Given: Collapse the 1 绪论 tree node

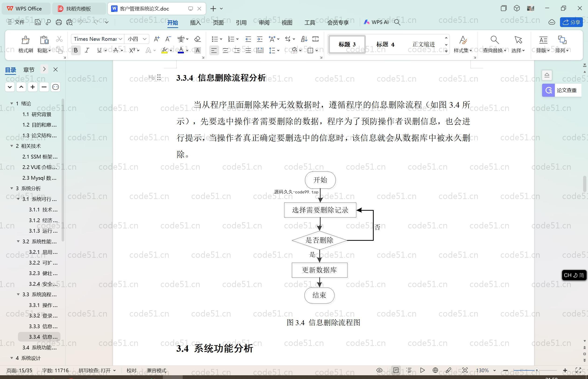Looking at the screenshot, I should coord(12,103).
